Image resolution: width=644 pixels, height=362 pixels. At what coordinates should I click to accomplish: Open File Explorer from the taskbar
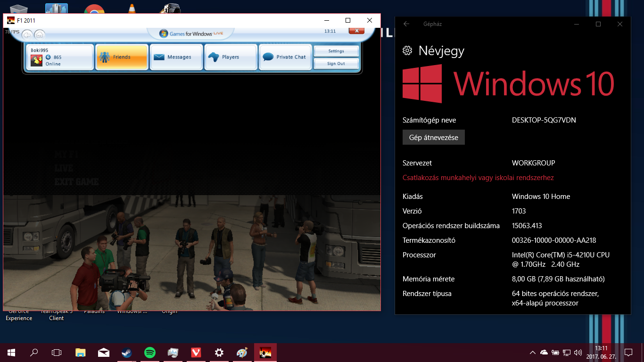pos(81,352)
